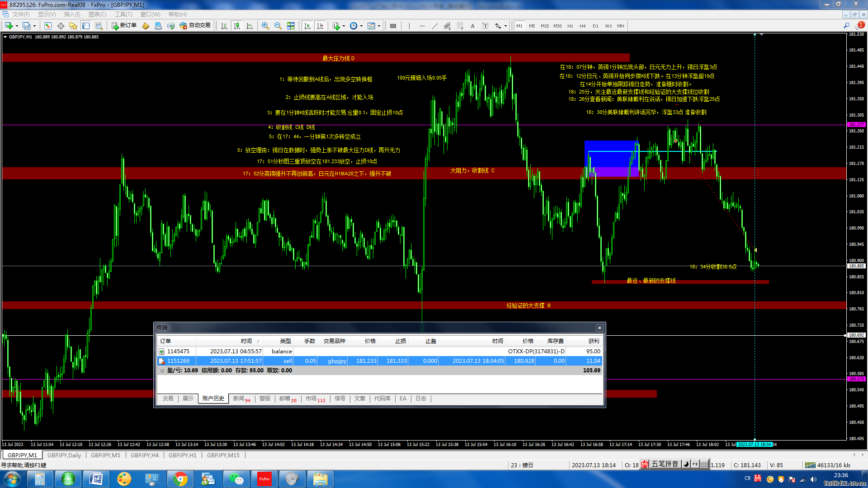Tile the chart windows
Viewport: 868px width, 488px height.
pyautogui.click(x=291, y=26)
